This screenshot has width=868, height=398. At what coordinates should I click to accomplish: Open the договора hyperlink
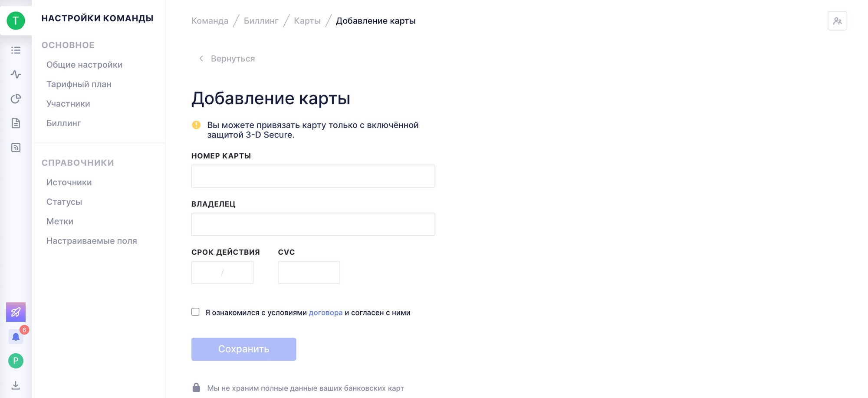pyautogui.click(x=325, y=312)
